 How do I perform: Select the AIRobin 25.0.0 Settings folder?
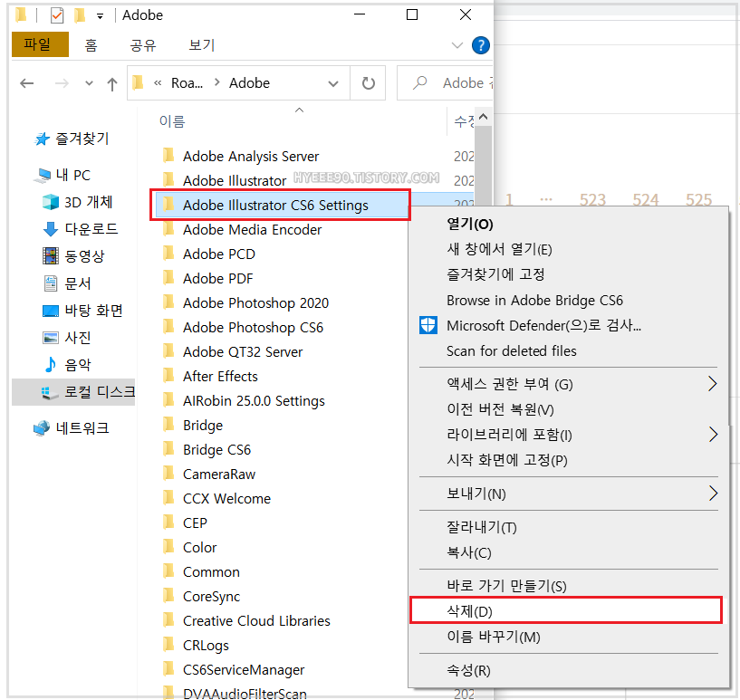tap(254, 400)
